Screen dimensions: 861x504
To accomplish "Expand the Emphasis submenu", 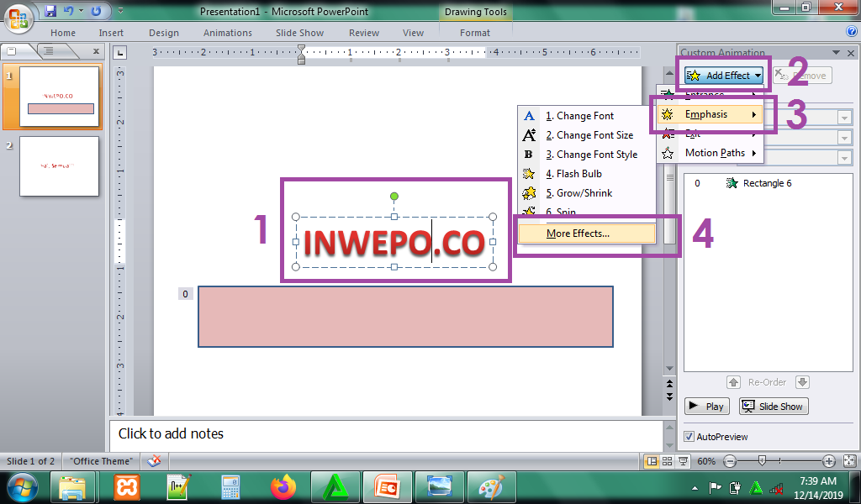I will 710,114.
